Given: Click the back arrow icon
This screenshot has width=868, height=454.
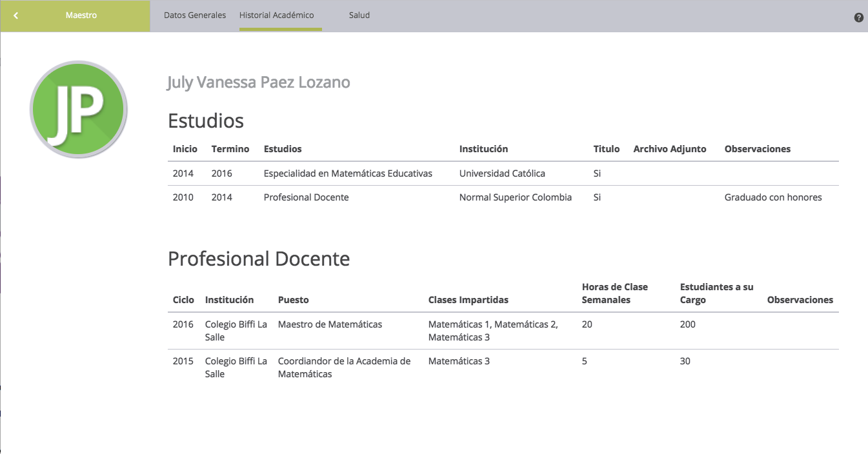Looking at the screenshot, I should point(16,15).
